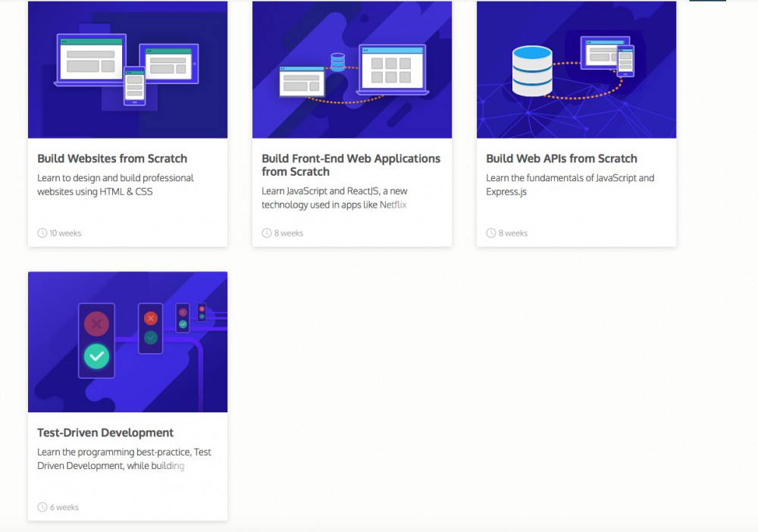Click the 10 weeks duration label

[x=65, y=233]
